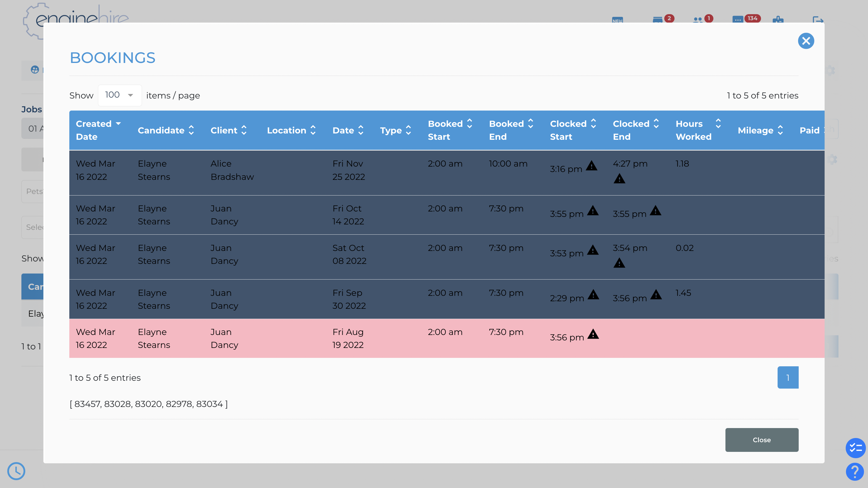
Task: Open the checklist tasks icon
Action: [855, 448]
